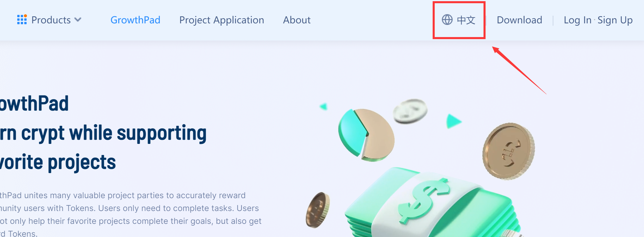Click Sign Up
This screenshot has width=644, height=237.
(615, 20)
